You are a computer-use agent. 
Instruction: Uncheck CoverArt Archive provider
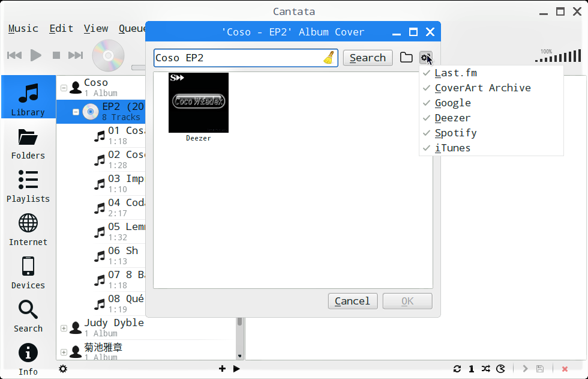point(491,88)
